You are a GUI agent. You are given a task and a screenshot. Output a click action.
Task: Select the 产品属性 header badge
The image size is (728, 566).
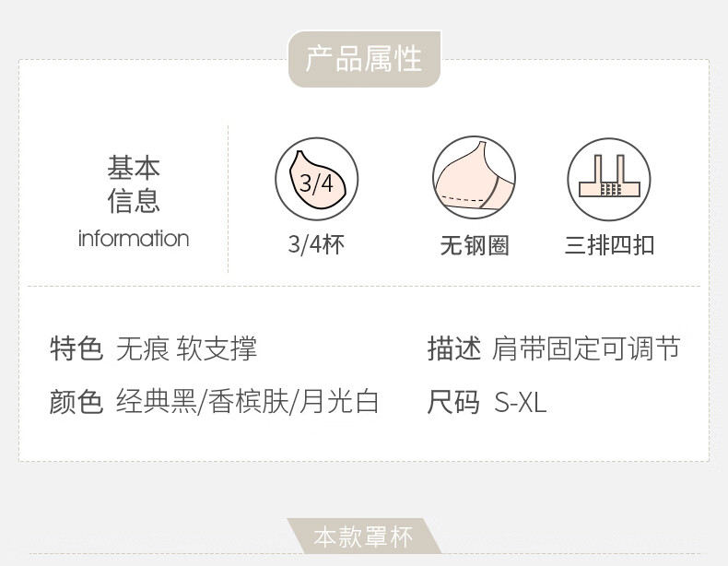364,59
